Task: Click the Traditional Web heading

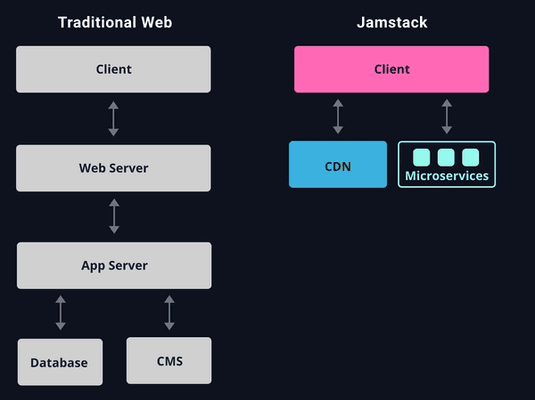Action: (115, 23)
